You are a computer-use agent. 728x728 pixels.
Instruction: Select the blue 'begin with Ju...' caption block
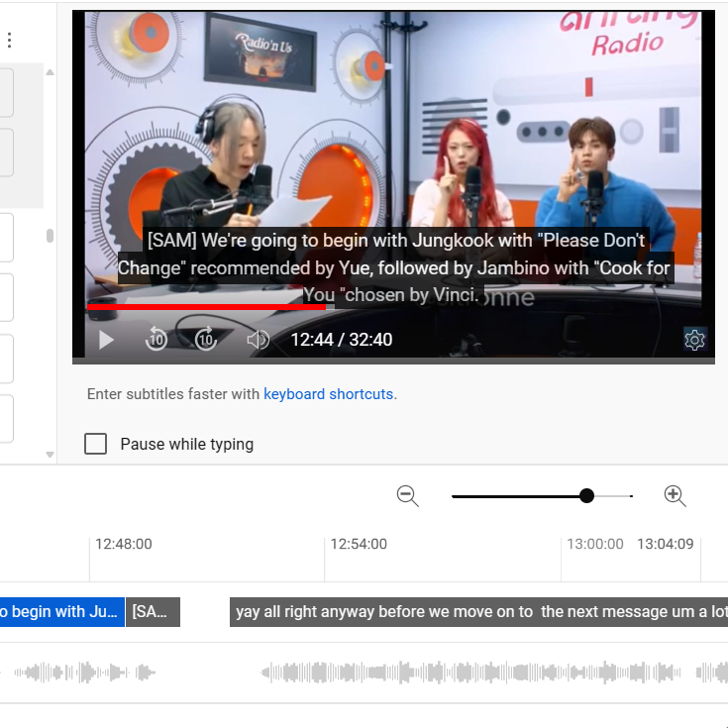click(x=62, y=612)
